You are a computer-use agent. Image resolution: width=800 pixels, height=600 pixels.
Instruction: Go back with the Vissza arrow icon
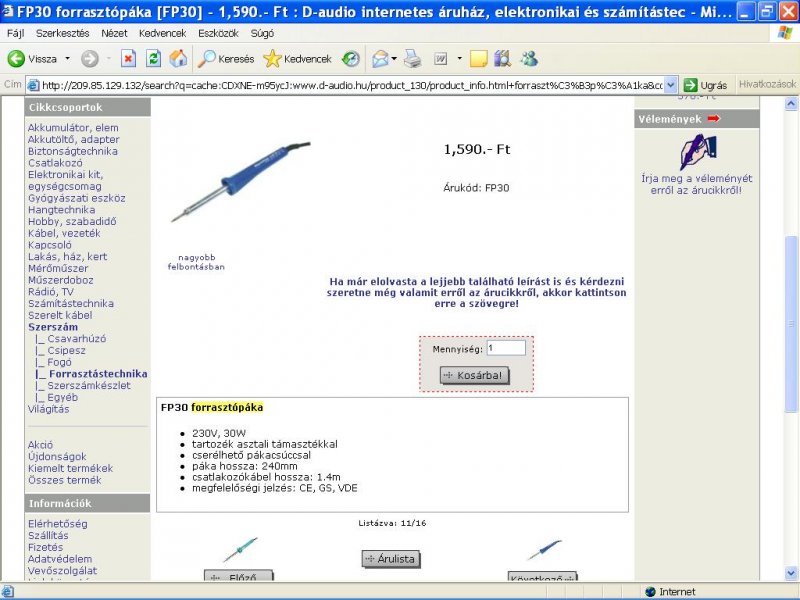point(16,59)
